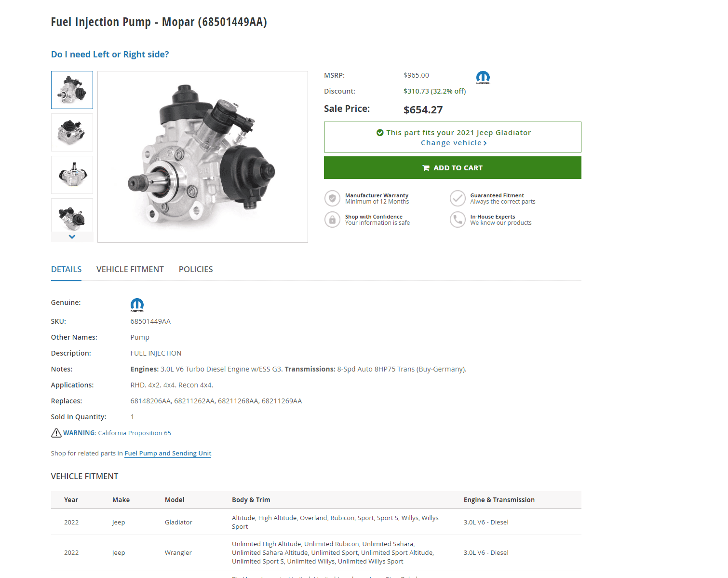Screen dimensions: 728x578
Task: Open the 'Do I need Left or Right side?' link
Action: click(x=110, y=55)
